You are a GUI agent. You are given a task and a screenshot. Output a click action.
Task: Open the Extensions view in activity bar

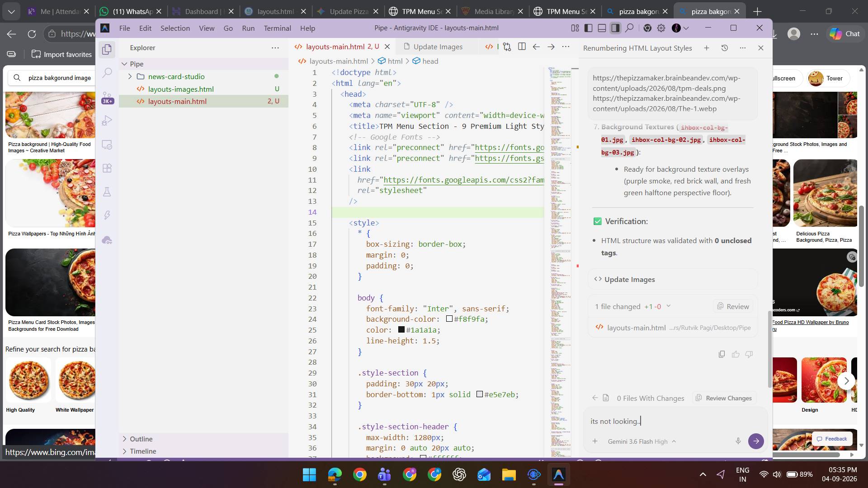pos(107,168)
